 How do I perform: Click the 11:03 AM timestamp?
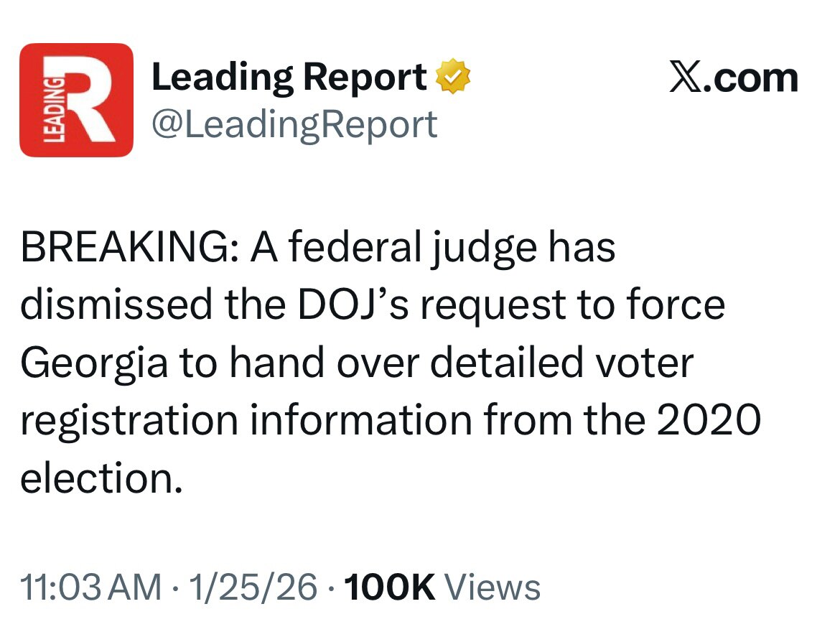(x=90, y=587)
